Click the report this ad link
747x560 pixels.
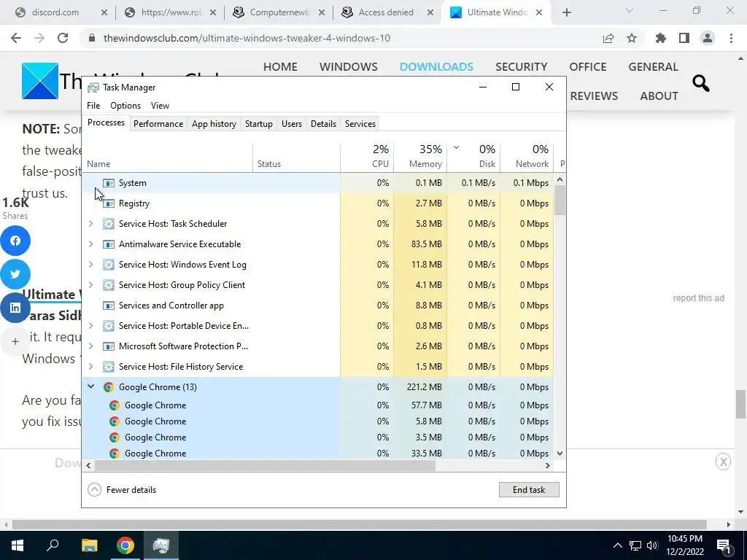pyautogui.click(x=698, y=298)
